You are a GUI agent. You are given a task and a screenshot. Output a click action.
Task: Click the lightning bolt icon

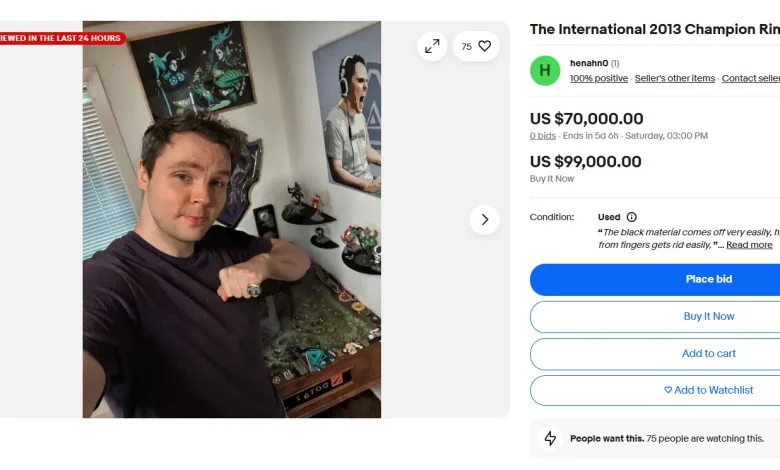(550, 438)
